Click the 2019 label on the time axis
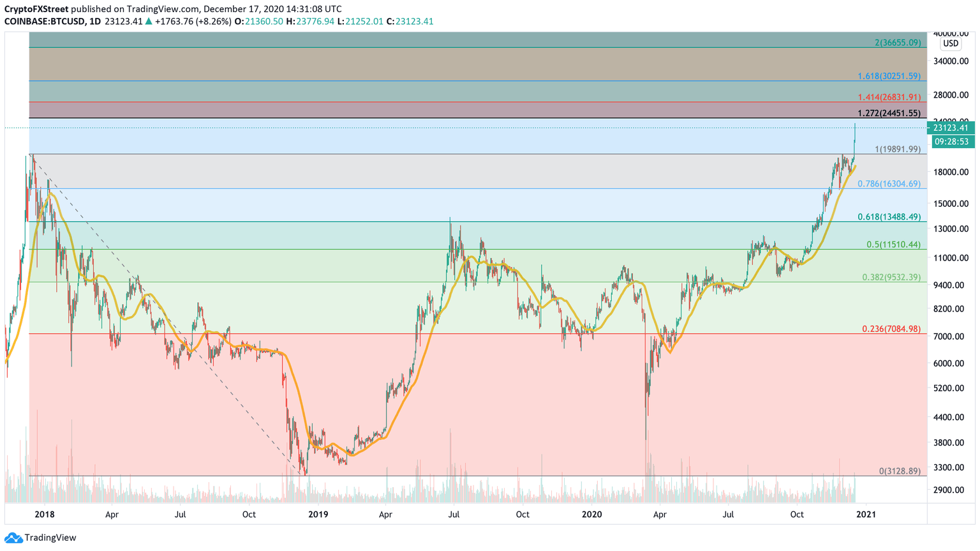 [x=318, y=514]
